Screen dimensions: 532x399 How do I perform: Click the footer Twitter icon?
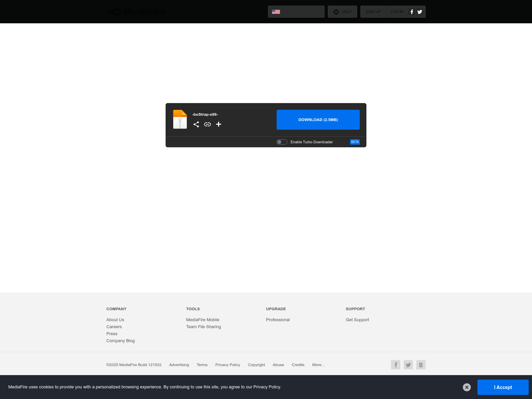408,365
